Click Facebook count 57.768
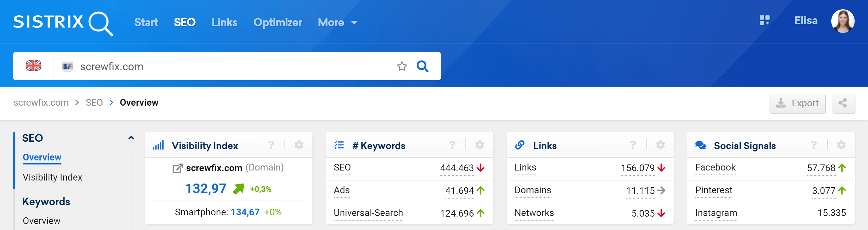868x230 pixels. pos(821,168)
